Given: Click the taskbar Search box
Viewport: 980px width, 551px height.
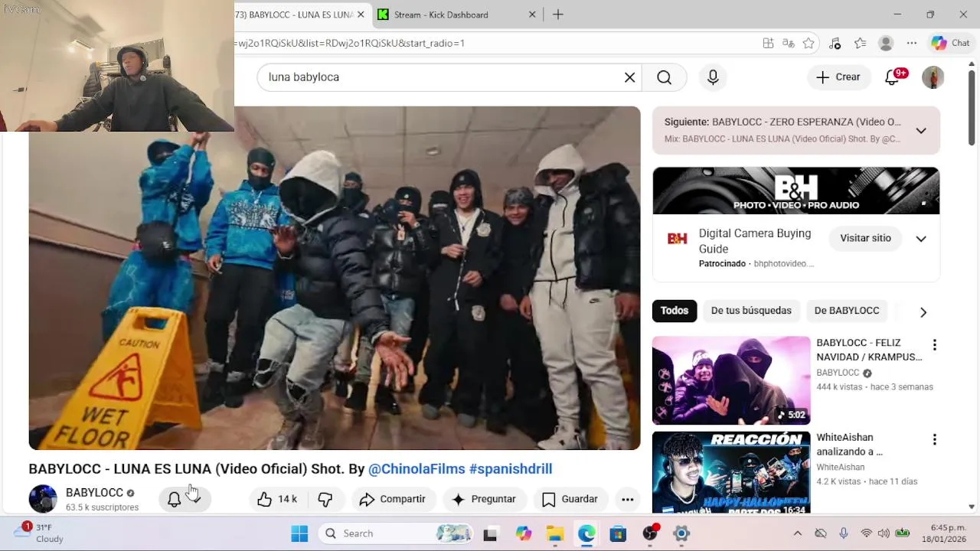Looking at the screenshot, I should (395, 533).
